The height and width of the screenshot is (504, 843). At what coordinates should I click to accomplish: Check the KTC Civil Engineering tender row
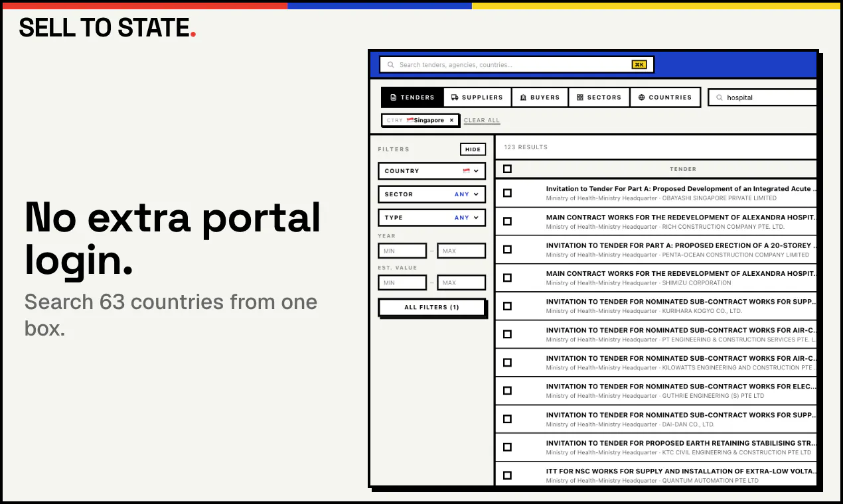507,447
